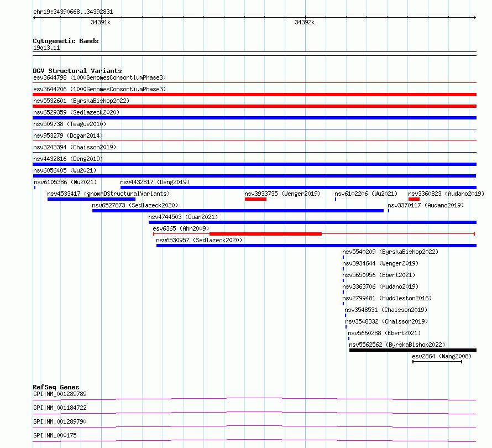
Task: Open the nsv4432817 (Deng2019) variant label
Action: 155,182
